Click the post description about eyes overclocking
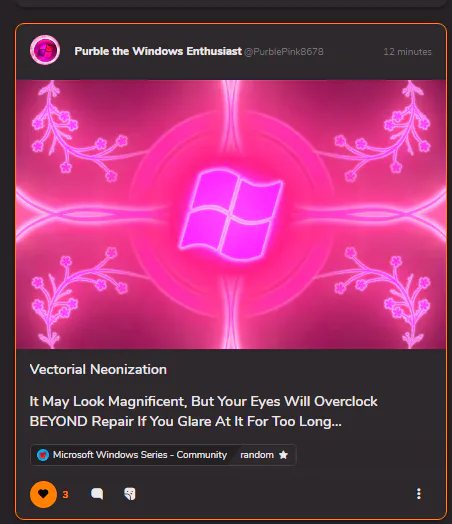Viewport: 452px width, 524px height. [203, 411]
